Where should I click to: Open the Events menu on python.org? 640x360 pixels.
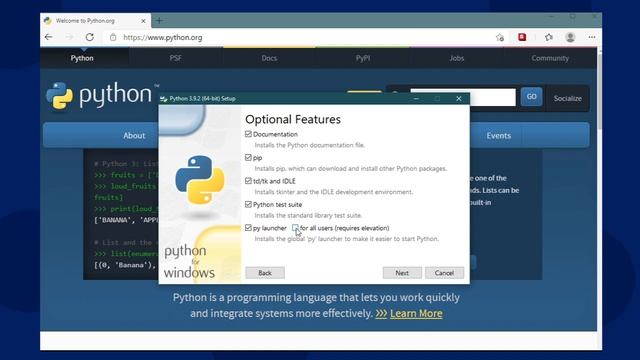tap(498, 136)
